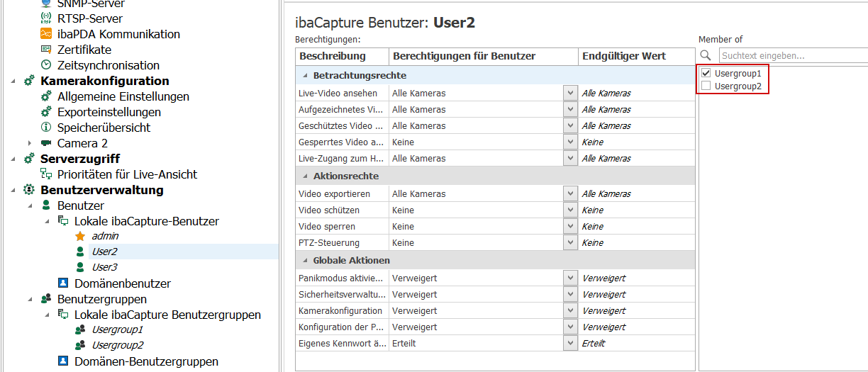This screenshot has height=372, width=868.
Task: Open the Live-Zugang permission dropdown
Action: click(571, 158)
